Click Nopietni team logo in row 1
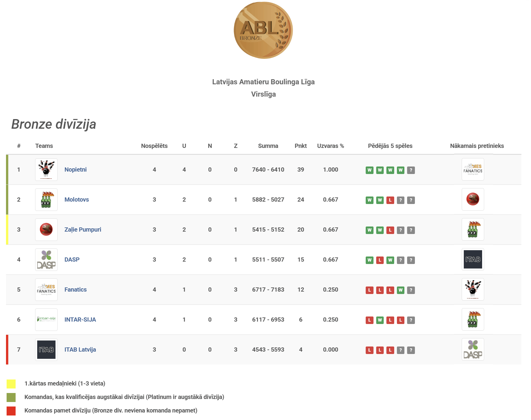This screenshot has height=420, width=531. pyautogui.click(x=46, y=169)
